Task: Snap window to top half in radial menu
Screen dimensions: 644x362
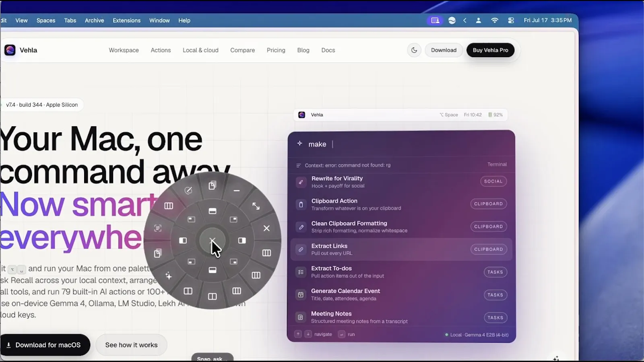Action: 213,211
